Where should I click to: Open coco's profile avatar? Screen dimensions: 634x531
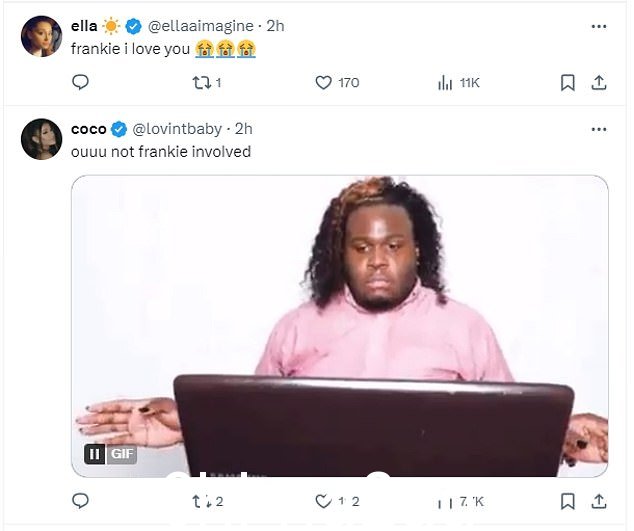pos(41,139)
